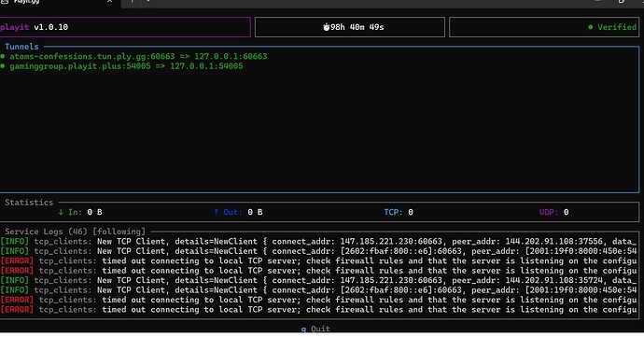The height and width of the screenshot is (337, 644).
Task: Click the green dot next to Verified
Action: pos(591,27)
